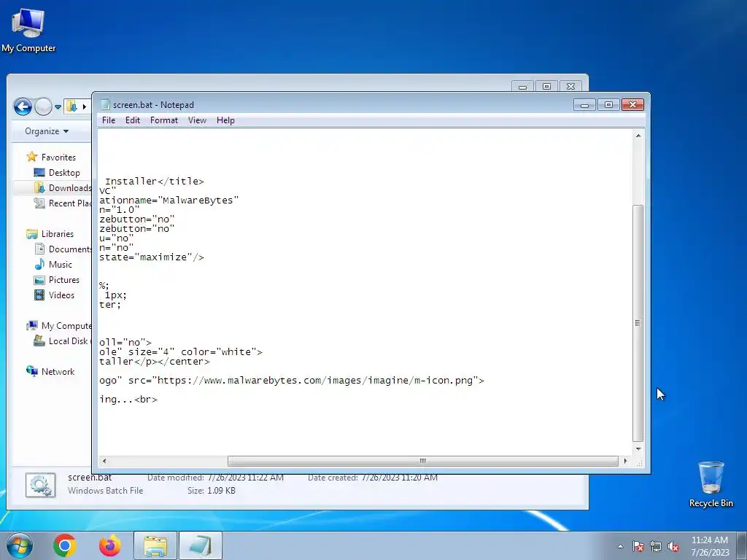Open Pictures library in Explorer sidebar
The height and width of the screenshot is (560, 747).
pyautogui.click(x=64, y=279)
